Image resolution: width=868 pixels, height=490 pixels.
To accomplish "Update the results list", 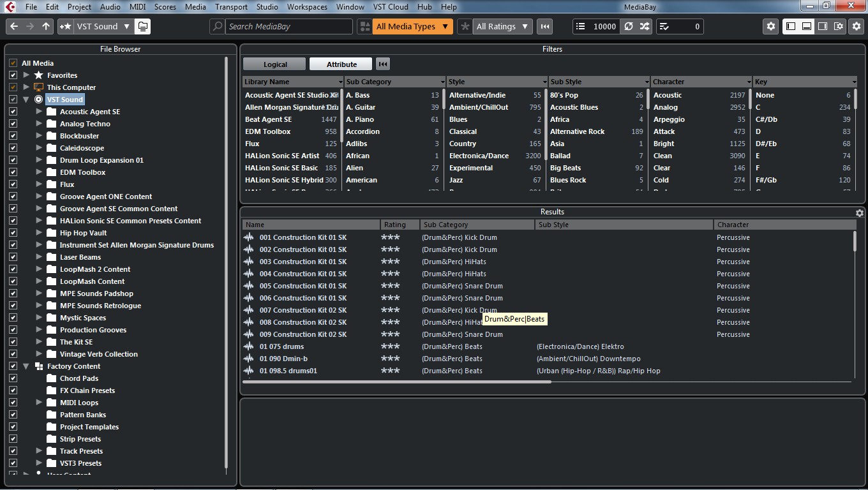I will [629, 26].
